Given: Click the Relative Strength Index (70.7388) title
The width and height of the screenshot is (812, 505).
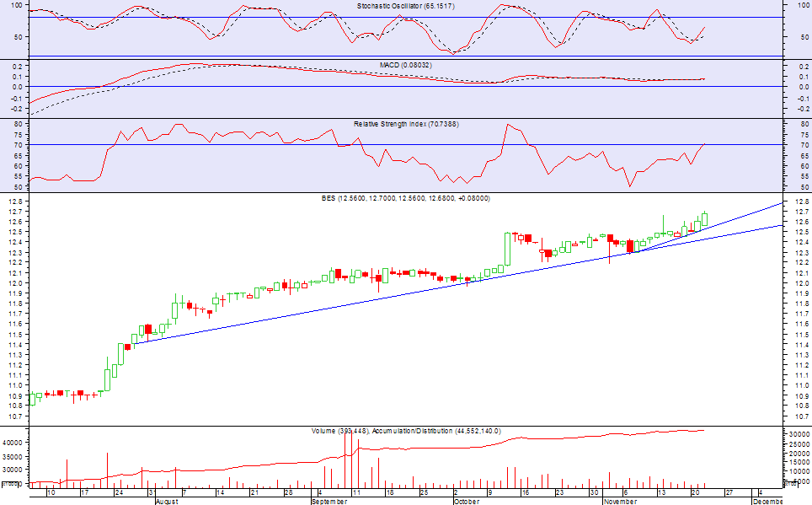Looking at the screenshot, I should (406, 125).
